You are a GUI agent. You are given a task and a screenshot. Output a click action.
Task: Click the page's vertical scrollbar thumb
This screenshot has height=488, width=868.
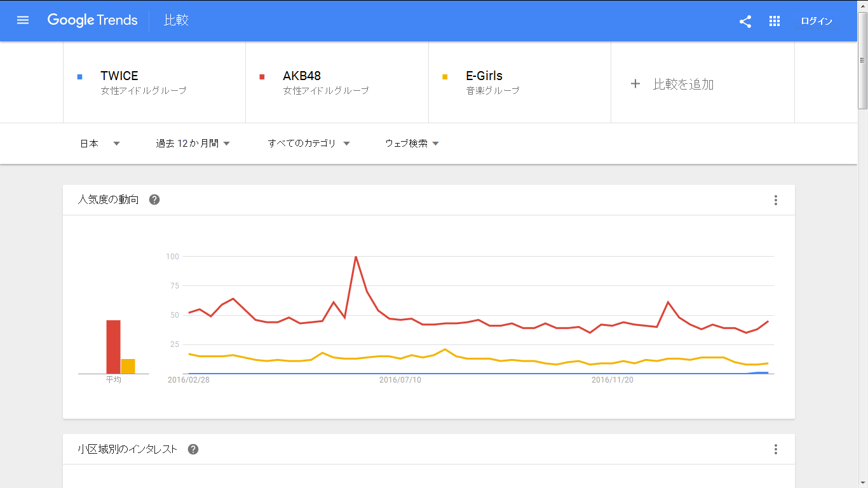[x=862, y=60]
